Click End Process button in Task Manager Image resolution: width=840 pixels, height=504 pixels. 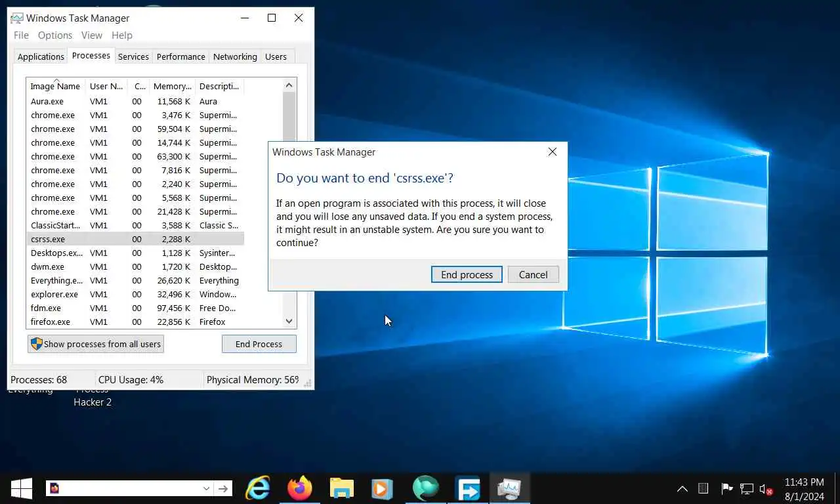pyautogui.click(x=259, y=344)
